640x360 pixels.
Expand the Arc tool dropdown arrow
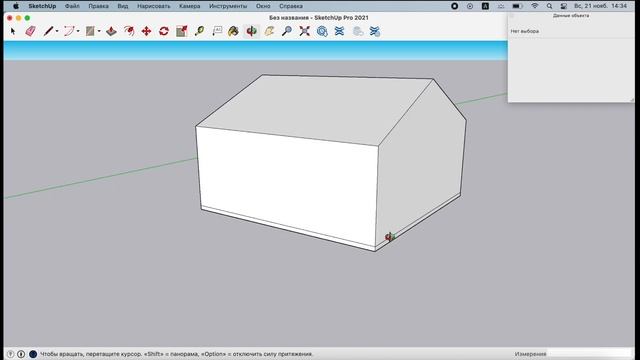pos(78,31)
